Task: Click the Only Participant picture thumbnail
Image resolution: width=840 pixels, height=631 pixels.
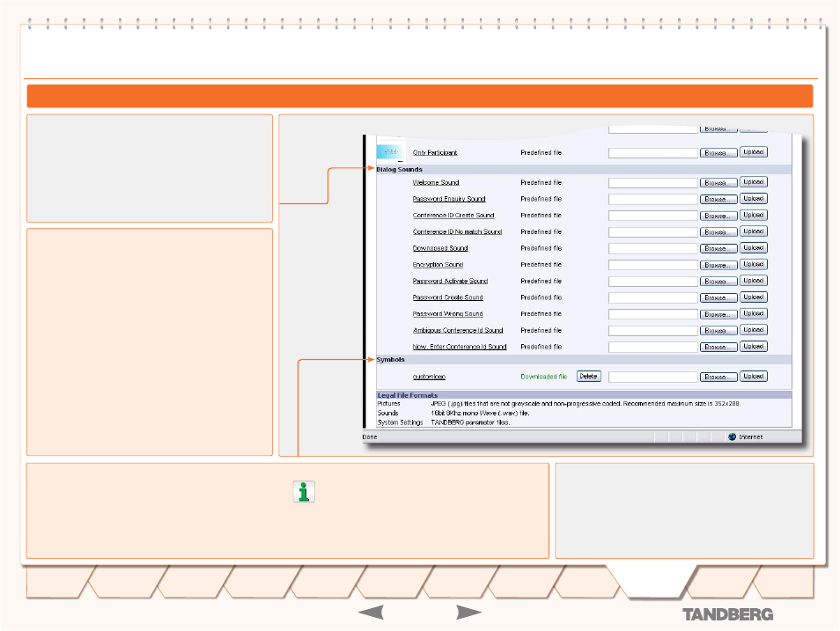Action: [x=391, y=151]
